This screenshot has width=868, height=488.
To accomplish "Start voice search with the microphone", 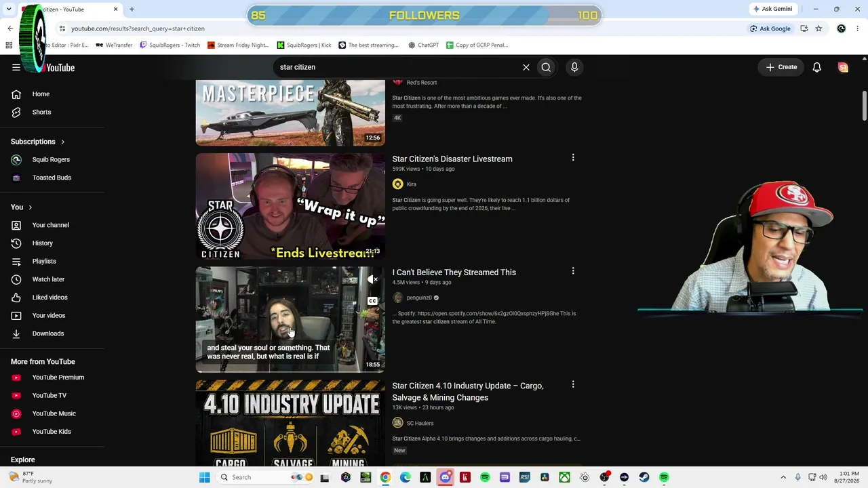I will click(x=574, y=67).
